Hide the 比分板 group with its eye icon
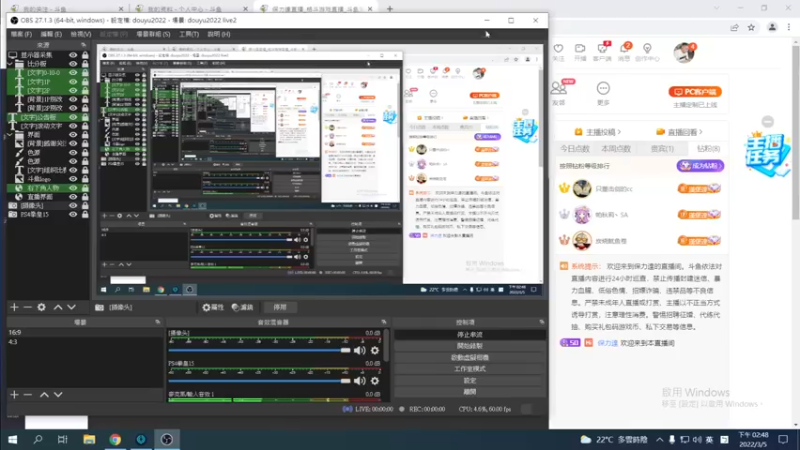This screenshot has width=800, height=450. tap(73, 64)
